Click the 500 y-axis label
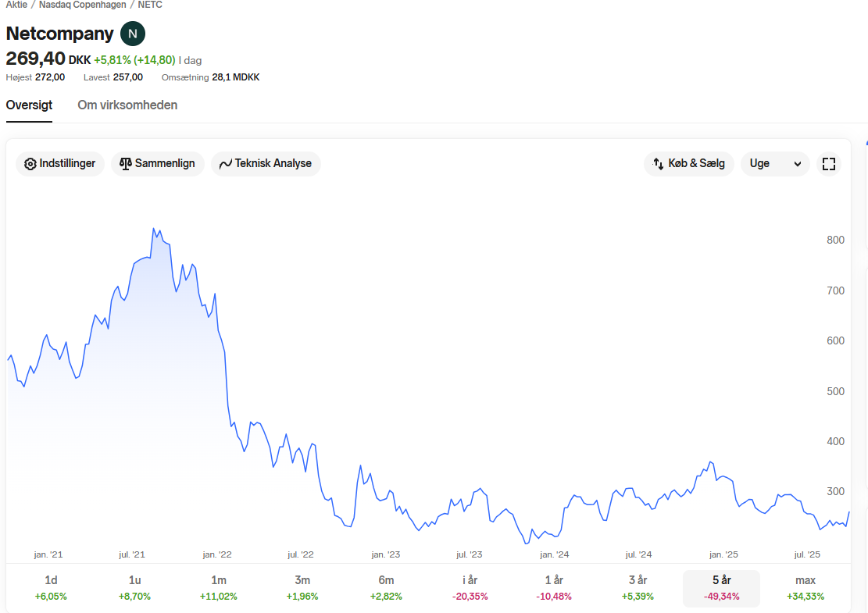Viewport: 868px width, 613px height. point(835,391)
